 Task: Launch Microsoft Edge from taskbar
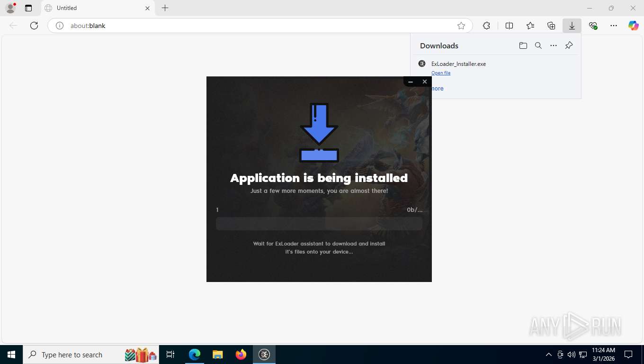point(195,355)
